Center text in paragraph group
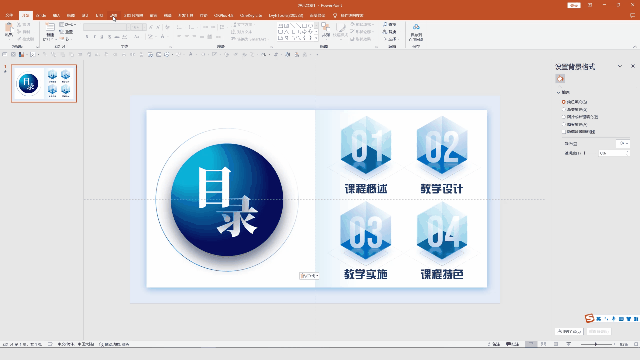The image size is (640, 360). 187,37
